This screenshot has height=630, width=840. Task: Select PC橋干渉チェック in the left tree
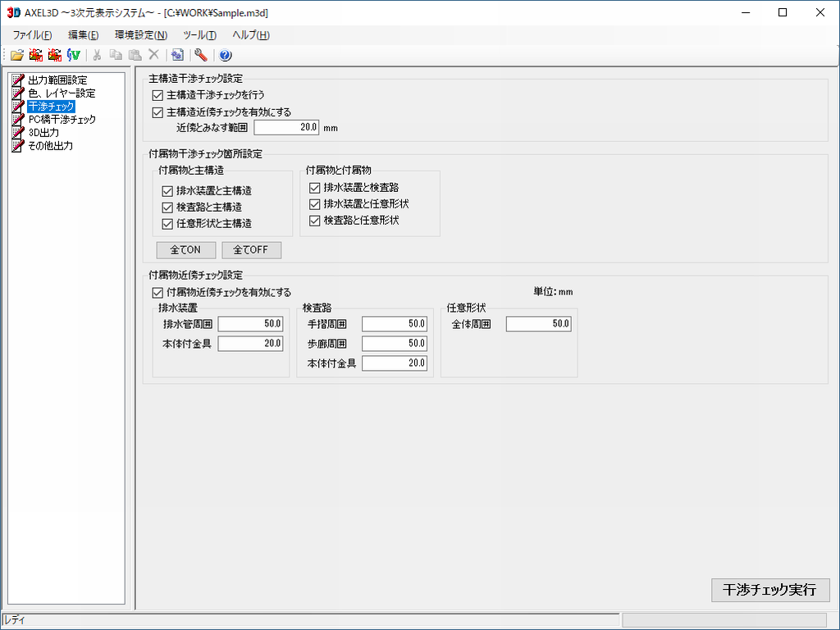coord(62,120)
